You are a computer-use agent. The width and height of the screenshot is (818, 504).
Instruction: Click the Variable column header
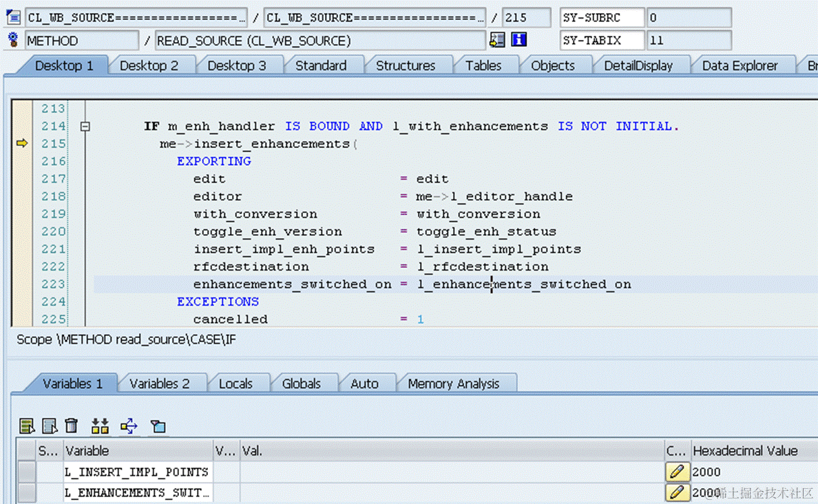138,451
